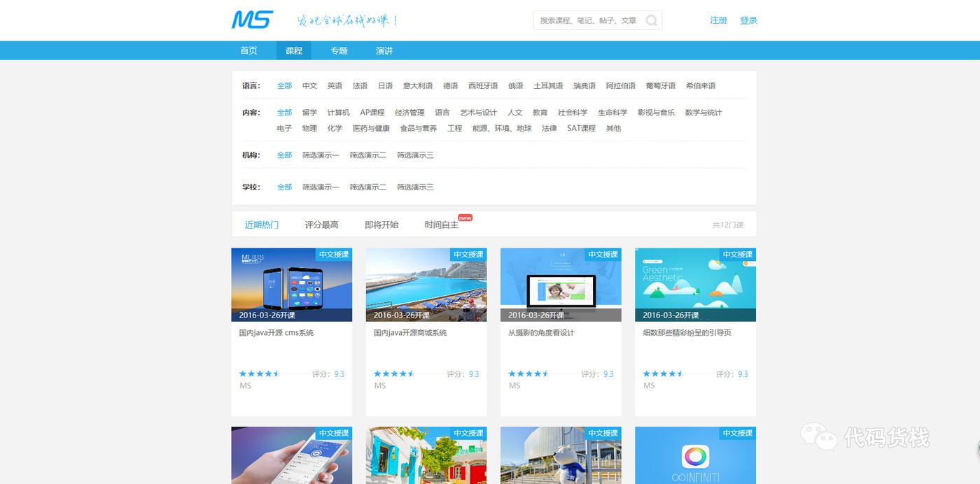Click the star rating of 国内java开源 cms系统
The height and width of the screenshot is (484, 980).
coord(260,374)
